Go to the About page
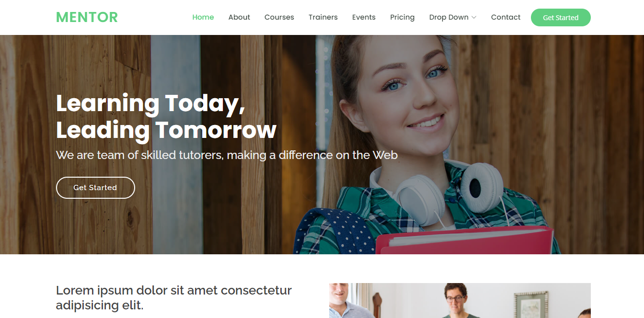Image resolution: width=644 pixels, height=318 pixels. (239, 17)
